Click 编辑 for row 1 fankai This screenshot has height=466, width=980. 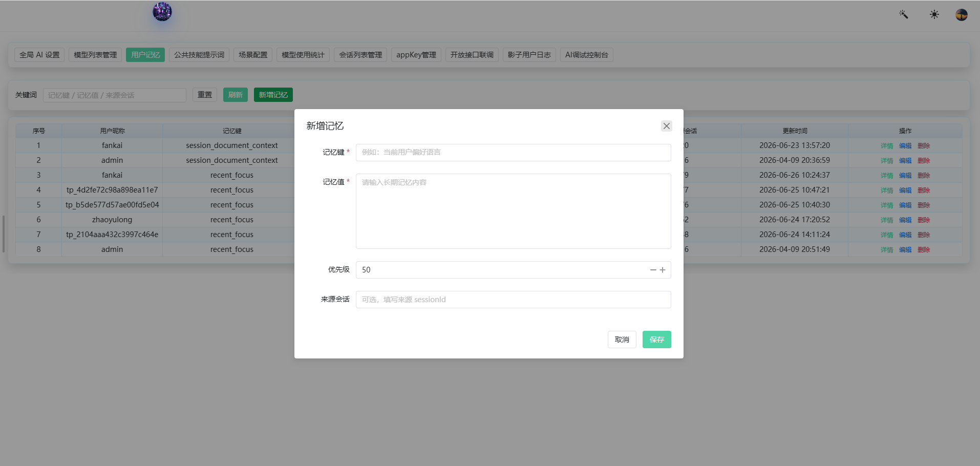tap(905, 146)
